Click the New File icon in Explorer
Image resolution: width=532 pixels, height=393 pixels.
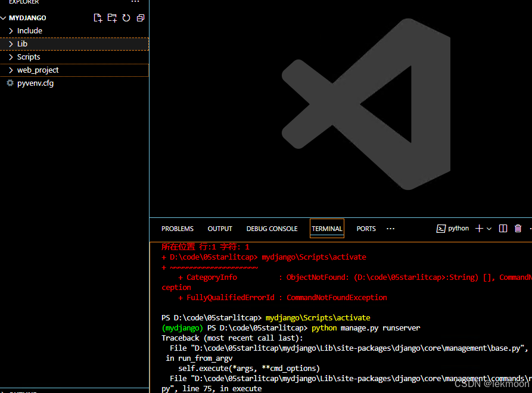point(98,18)
